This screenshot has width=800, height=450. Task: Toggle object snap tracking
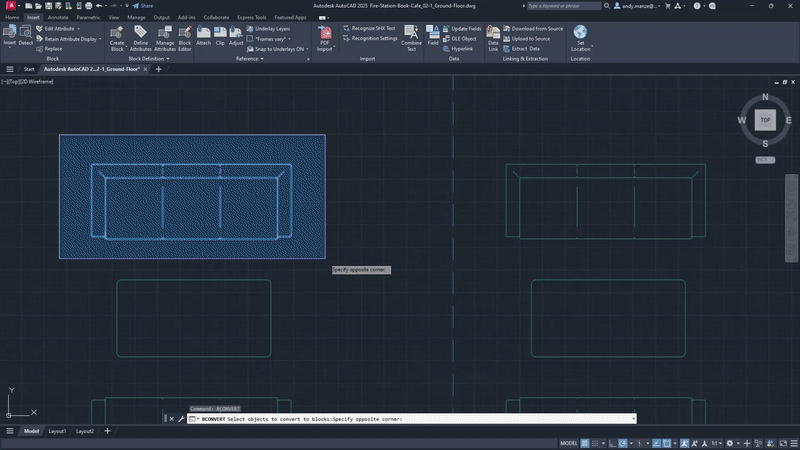pyautogui.click(x=657, y=443)
